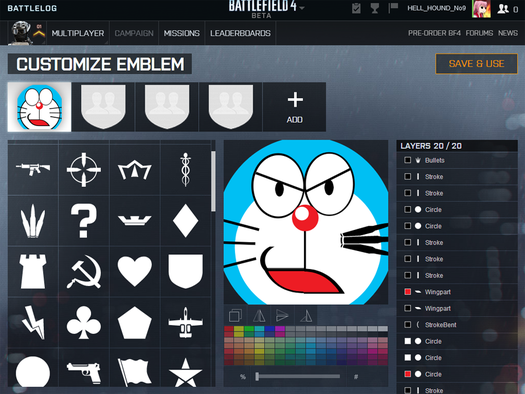Viewport: 525px width, 394px height.
Task: Choose the lightning bolt shape
Action: click(x=33, y=323)
